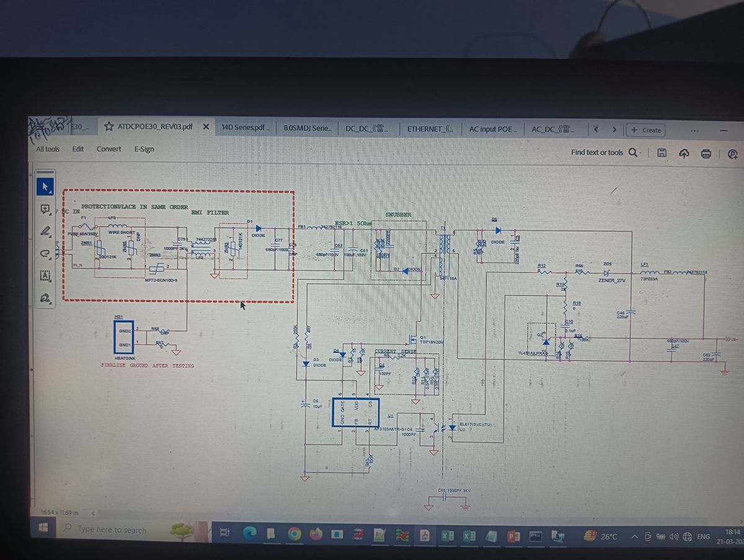Open the Convert menu
Viewport: 744px width, 560px height.
[x=109, y=149]
